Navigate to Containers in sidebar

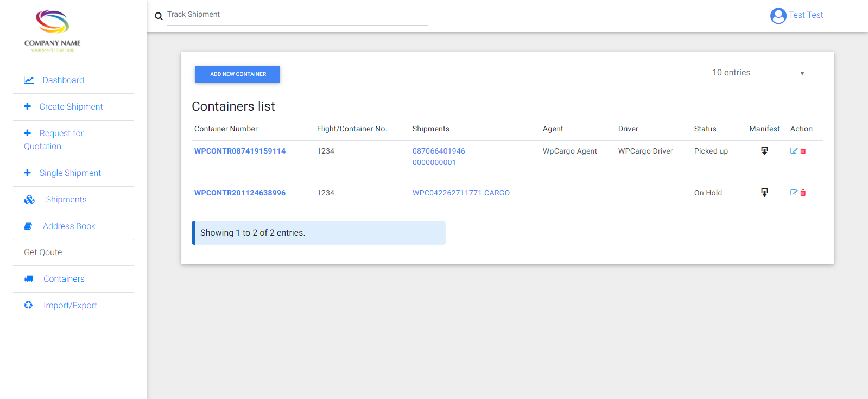pyautogui.click(x=64, y=279)
